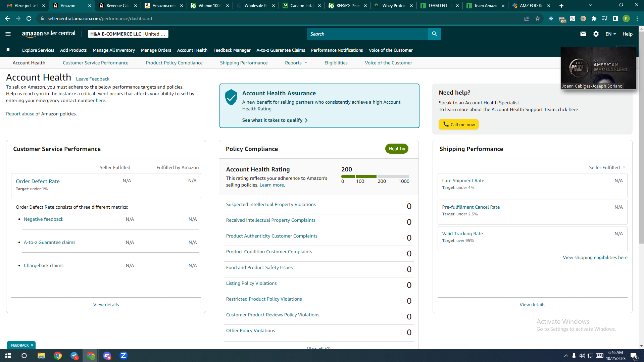Open the Windows notification center icon
644x362 pixels.
pos(634,356)
